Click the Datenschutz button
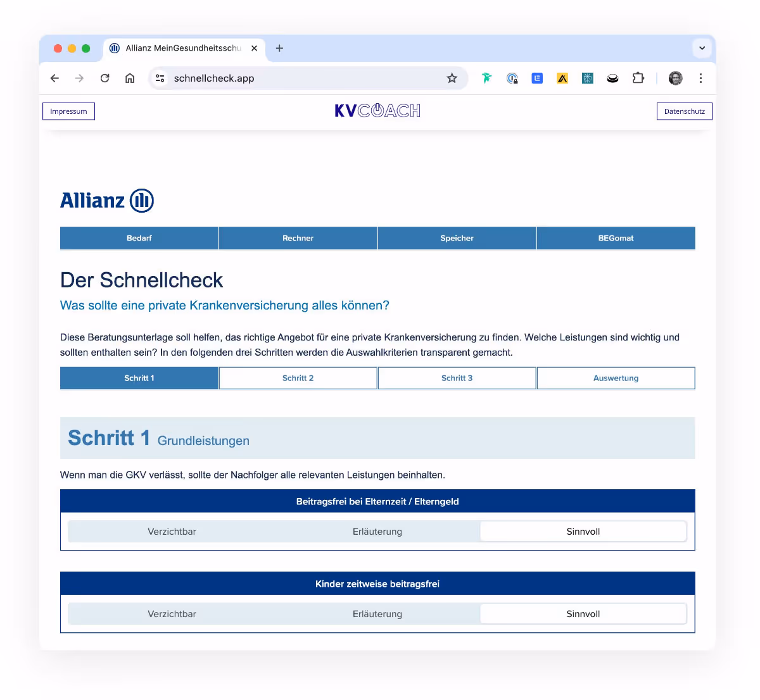760x700 pixels. coord(684,111)
